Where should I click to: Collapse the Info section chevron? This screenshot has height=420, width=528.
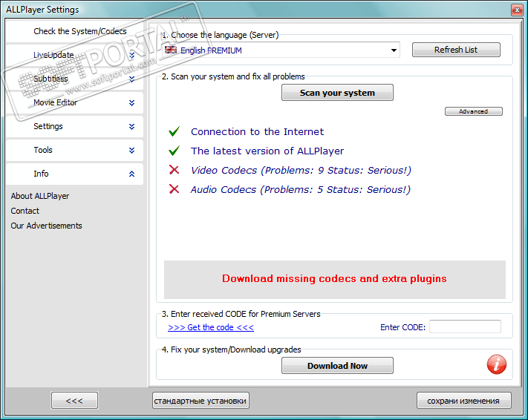(131, 174)
